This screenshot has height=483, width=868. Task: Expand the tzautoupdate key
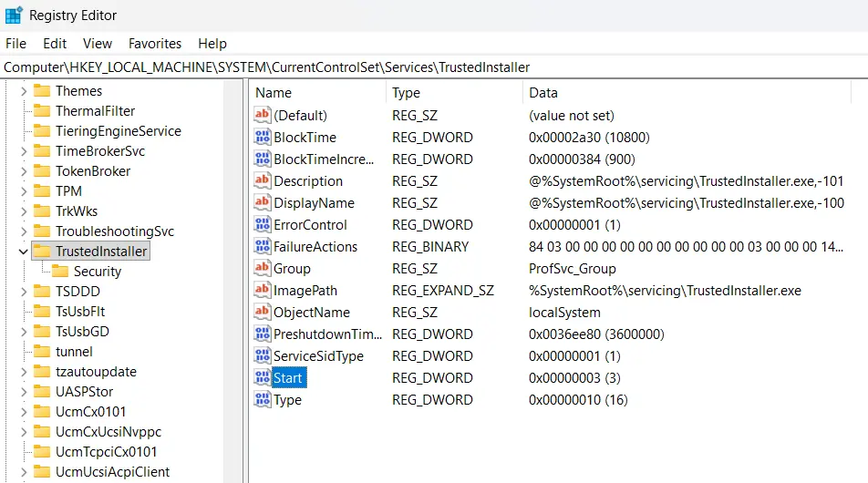(24, 372)
